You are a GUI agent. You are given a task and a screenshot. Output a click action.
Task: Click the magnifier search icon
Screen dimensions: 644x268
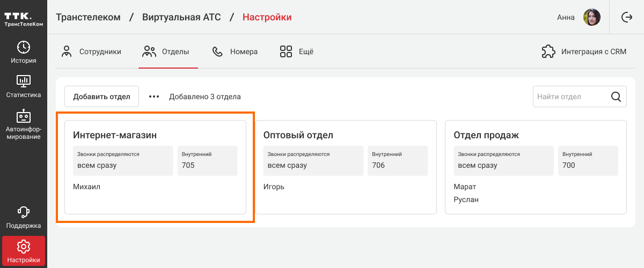pos(616,97)
